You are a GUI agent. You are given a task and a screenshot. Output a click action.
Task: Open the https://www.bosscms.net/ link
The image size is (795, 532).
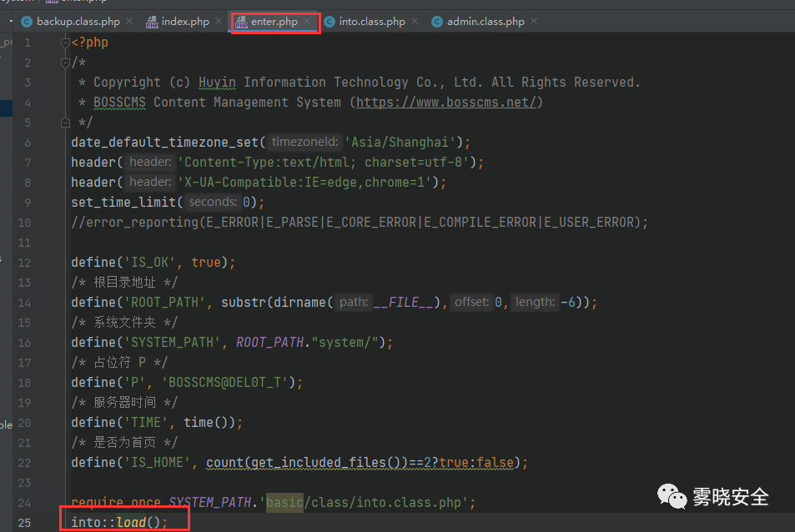point(446,103)
